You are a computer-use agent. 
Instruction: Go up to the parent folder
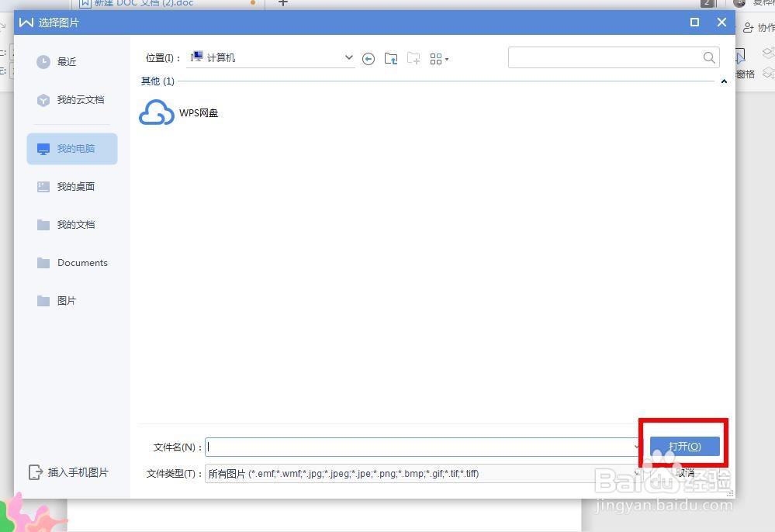point(390,58)
